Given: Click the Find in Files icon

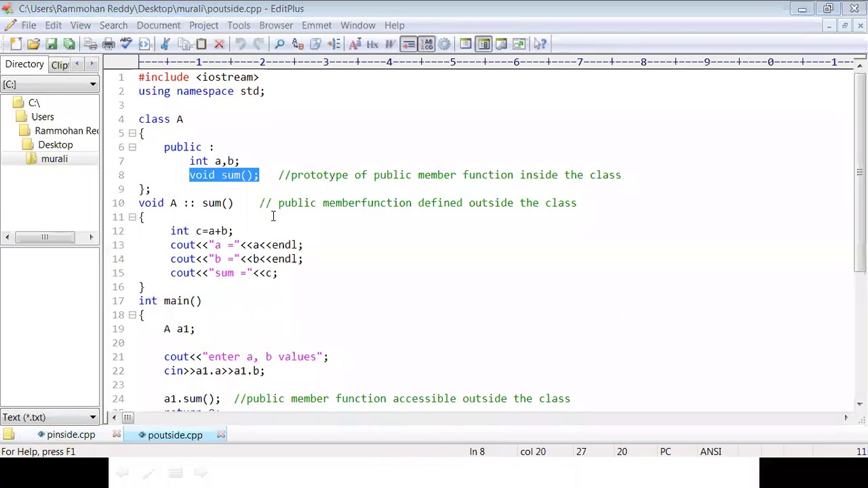Looking at the screenshot, I should point(315,44).
